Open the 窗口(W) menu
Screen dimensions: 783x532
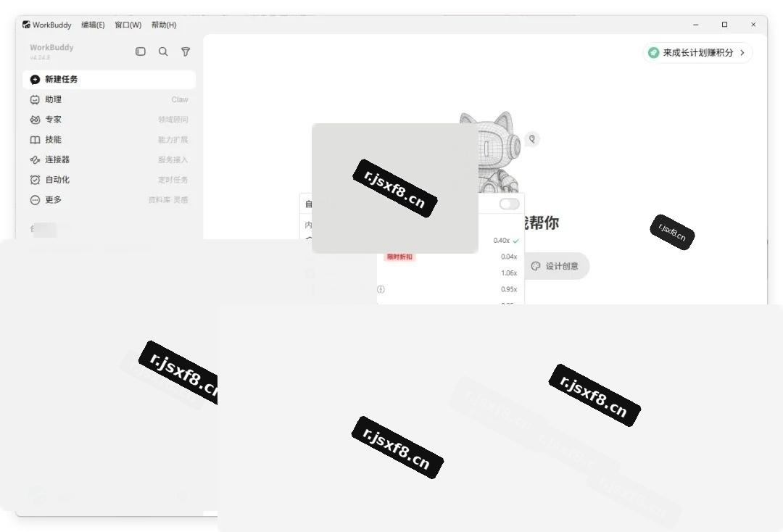coord(128,25)
